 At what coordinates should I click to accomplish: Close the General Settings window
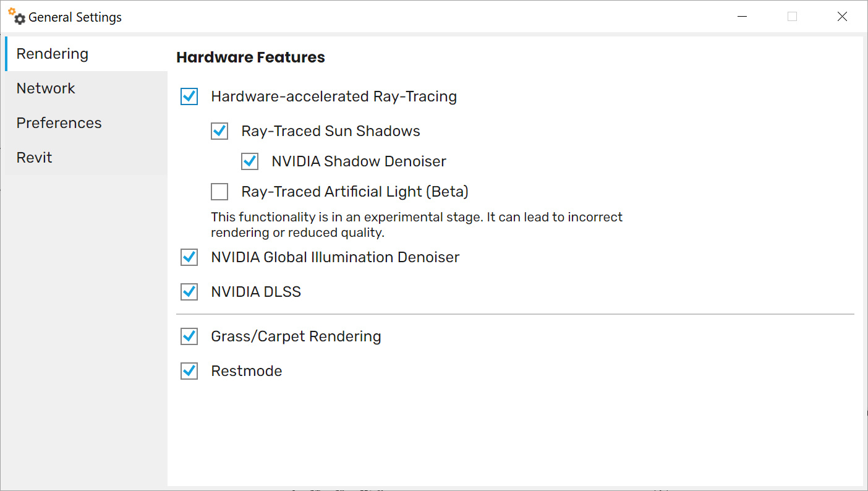(842, 17)
